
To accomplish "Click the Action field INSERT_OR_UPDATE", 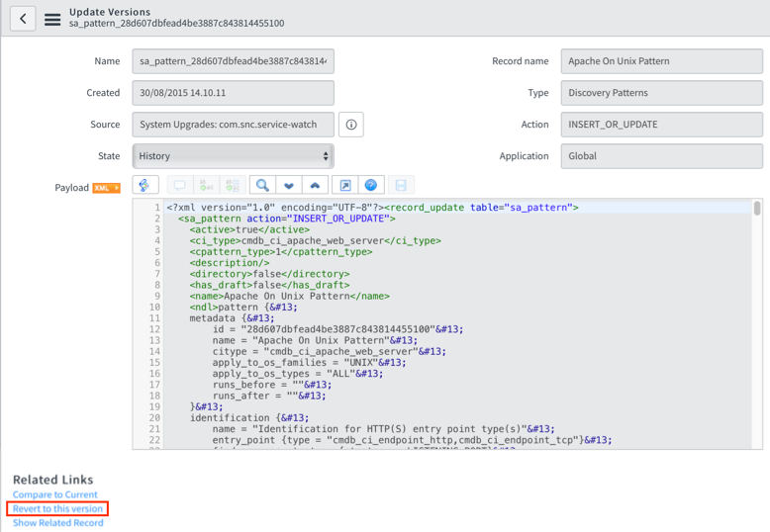I will point(662,125).
